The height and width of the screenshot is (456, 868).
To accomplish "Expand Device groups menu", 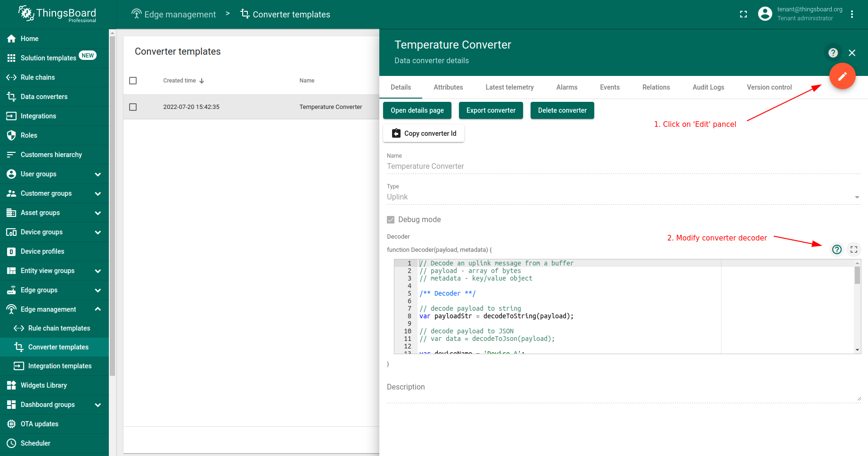I will [98, 232].
